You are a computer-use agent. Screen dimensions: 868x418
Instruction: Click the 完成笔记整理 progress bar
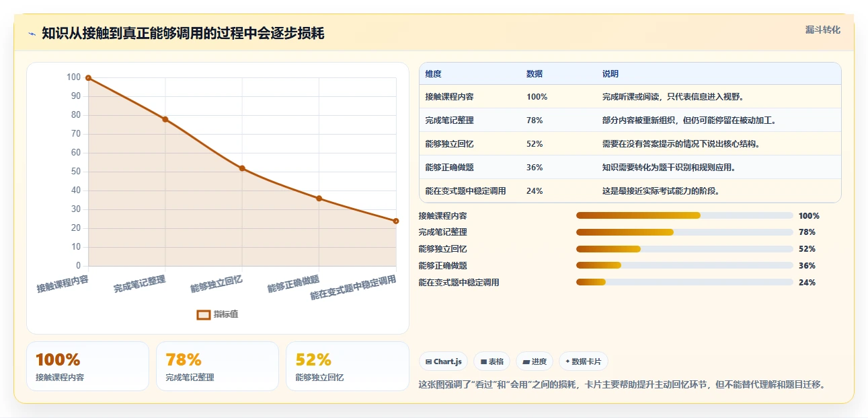[684, 232]
